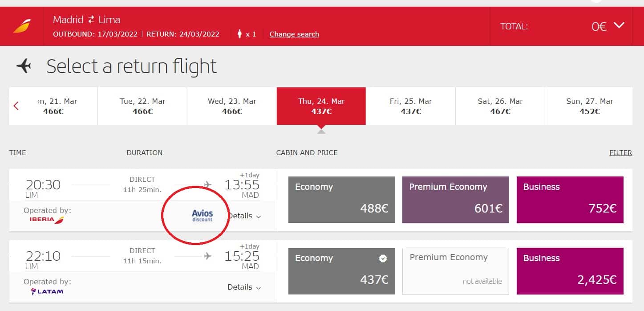The width and height of the screenshot is (644, 311).
Task: Choose Economy fare at 488€
Action: click(342, 200)
